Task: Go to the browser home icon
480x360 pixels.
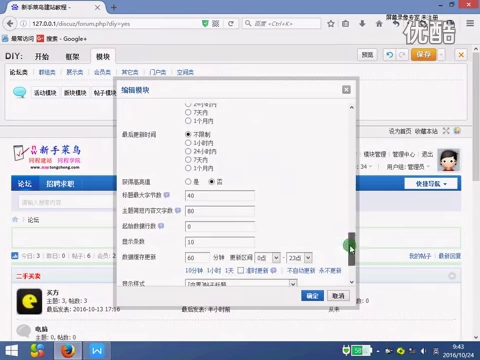Action: [379, 24]
